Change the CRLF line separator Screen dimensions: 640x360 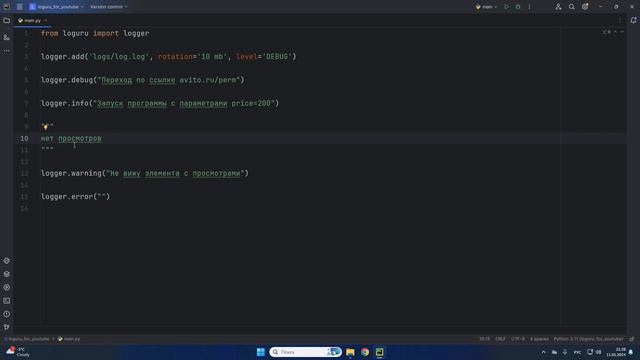tap(500, 339)
